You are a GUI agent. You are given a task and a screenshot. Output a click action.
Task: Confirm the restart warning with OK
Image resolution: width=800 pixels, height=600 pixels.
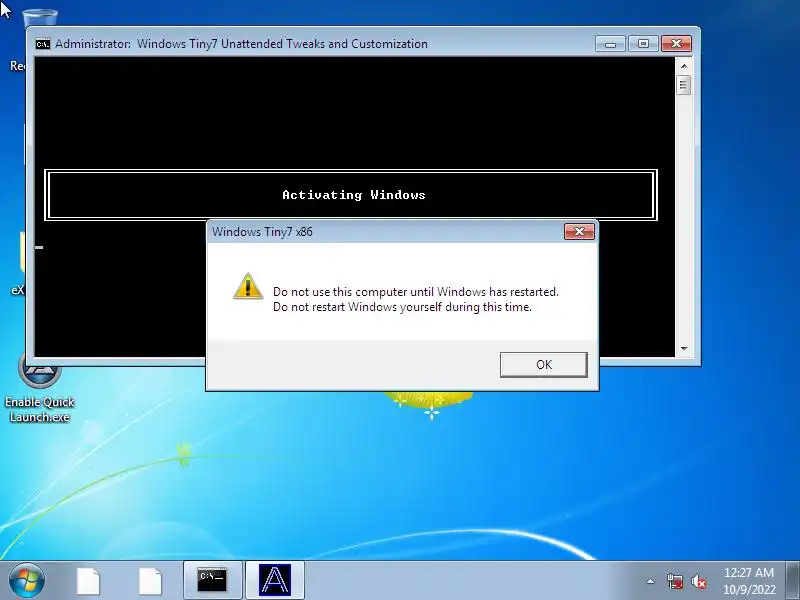point(543,365)
